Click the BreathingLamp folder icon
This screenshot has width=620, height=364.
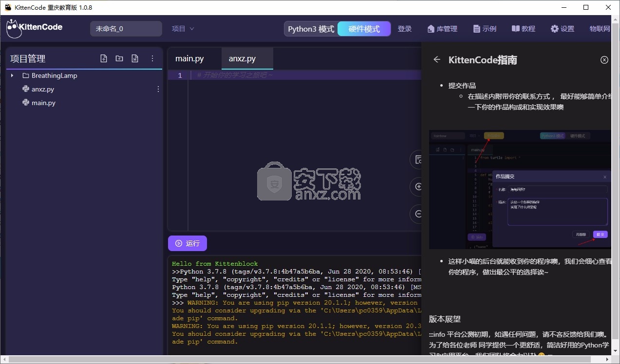[x=26, y=75]
